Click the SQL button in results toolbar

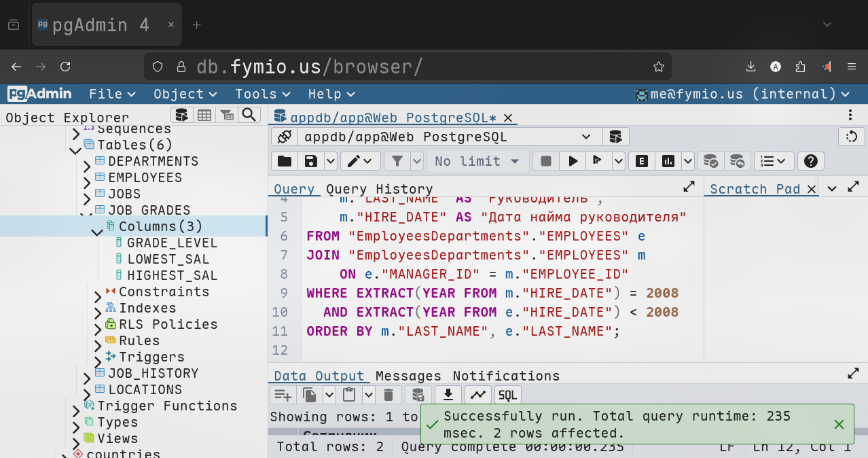coord(507,395)
